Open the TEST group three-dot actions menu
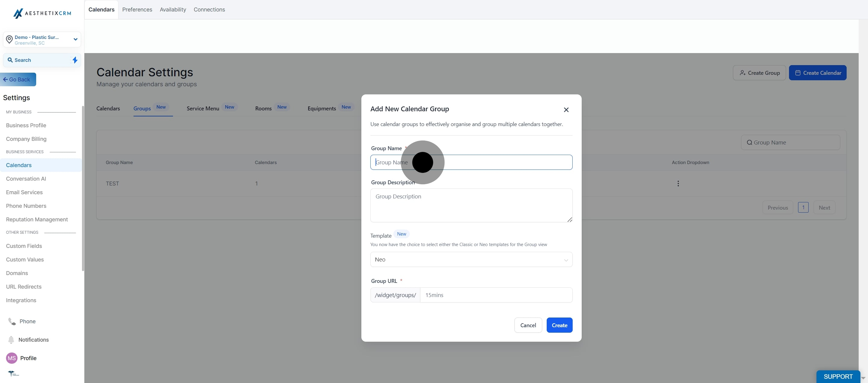 click(678, 183)
